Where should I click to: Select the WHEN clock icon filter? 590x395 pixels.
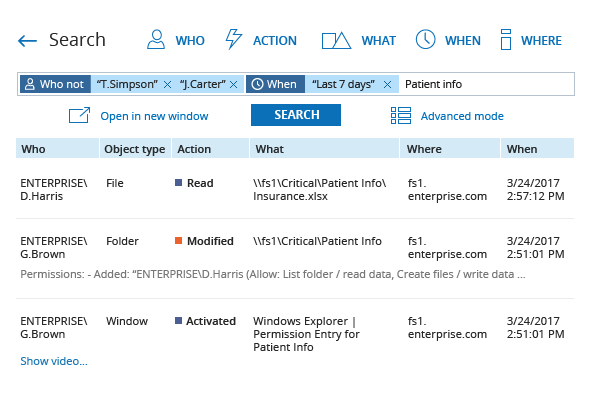pyautogui.click(x=425, y=39)
